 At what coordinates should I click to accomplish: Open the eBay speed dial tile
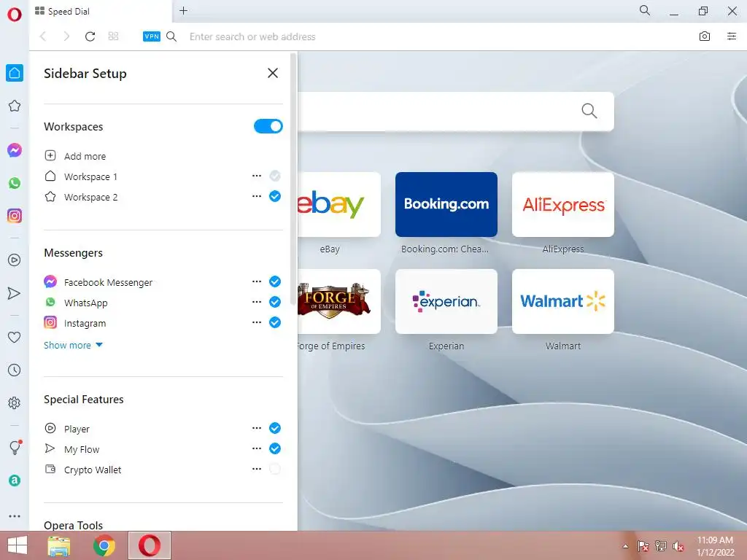[339, 204]
